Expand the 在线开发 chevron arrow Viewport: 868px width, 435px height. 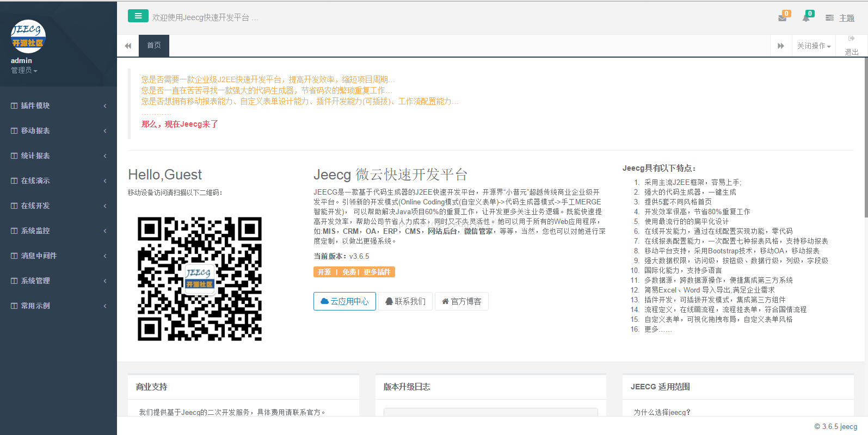point(105,206)
